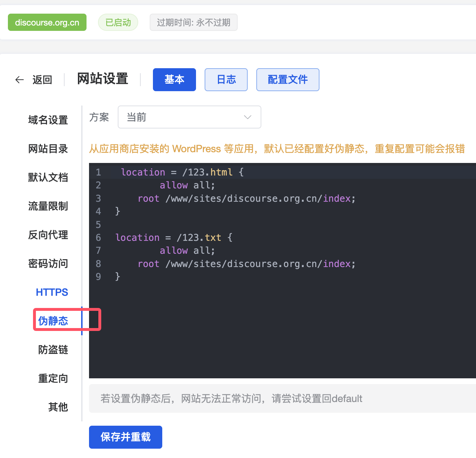Open 流量限制 settings
The width and height of the screenshot is (476, 458).
(x=48, y=206)
